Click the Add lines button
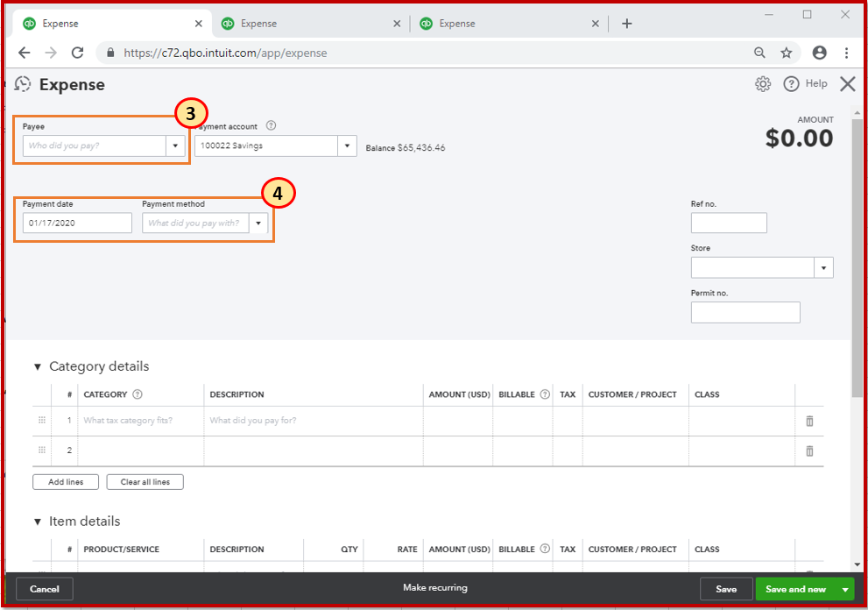This screenshot has width=868, height=610. [x=66, y=482]
